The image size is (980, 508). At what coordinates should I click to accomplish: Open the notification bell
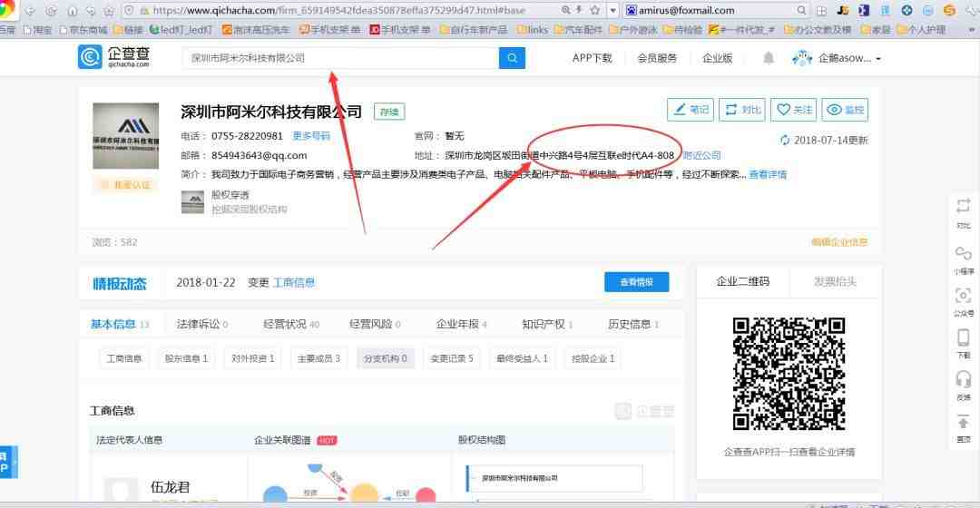tap(769, 58)
